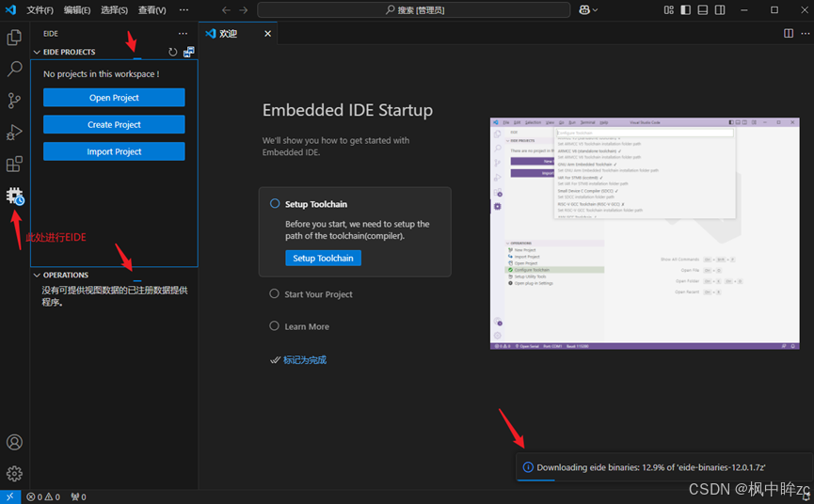Screen dimensions: 814x504
Task: Select the Learn More step
Action: coord(299,326)
